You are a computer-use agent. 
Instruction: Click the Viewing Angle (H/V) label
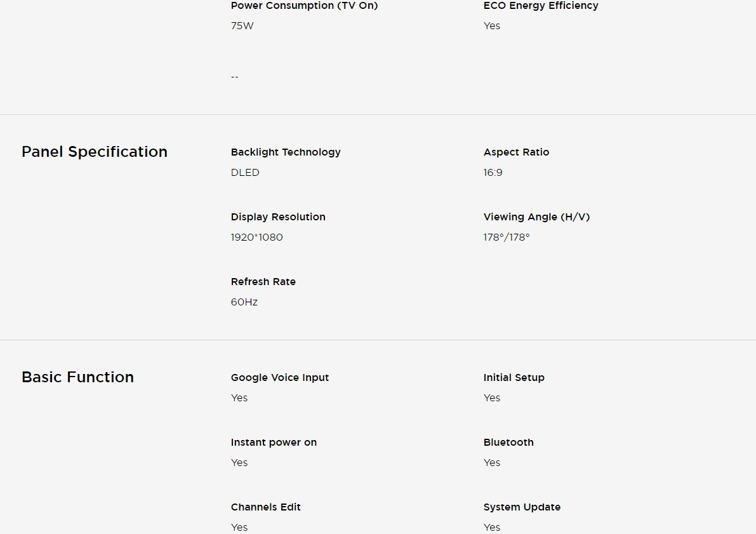tap(536, 217)
